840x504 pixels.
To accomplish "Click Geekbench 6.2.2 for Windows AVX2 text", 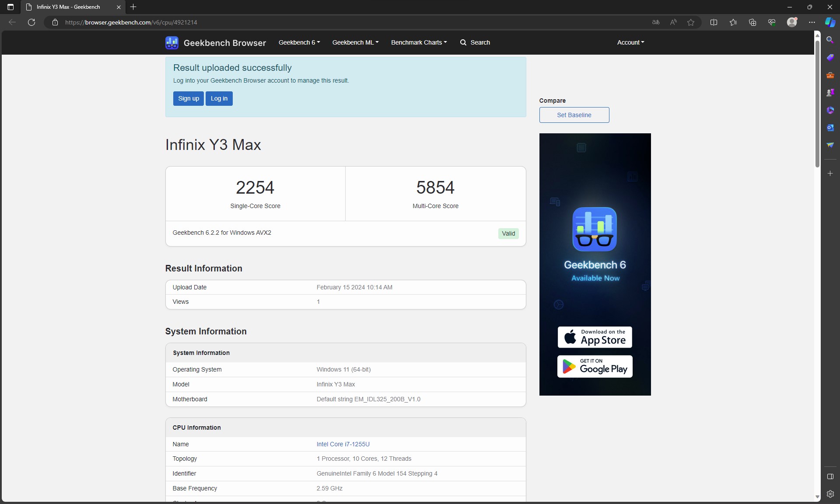I will 222,233.
